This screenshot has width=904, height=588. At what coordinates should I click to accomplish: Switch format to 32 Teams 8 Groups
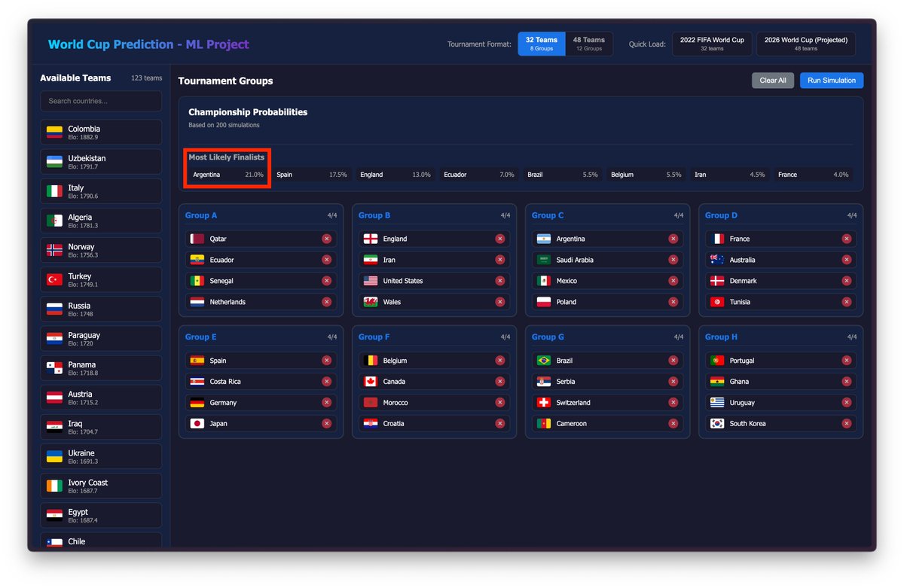point(542,44)
